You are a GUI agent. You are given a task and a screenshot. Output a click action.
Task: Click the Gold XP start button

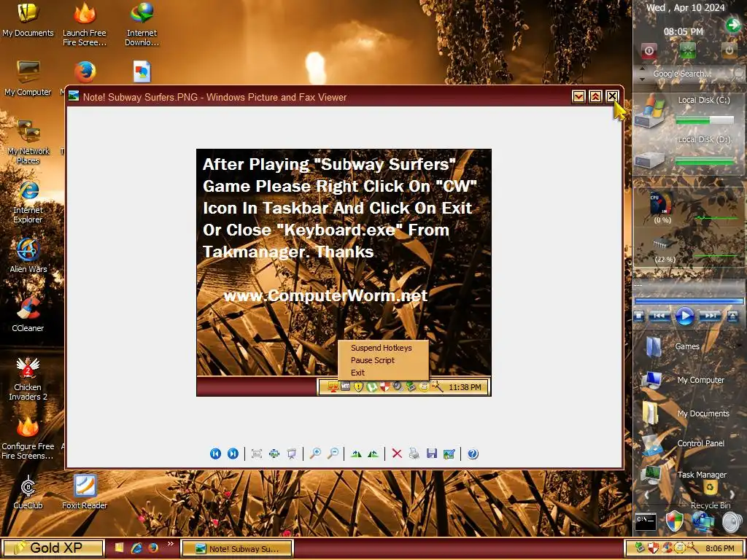coord(53,548)
